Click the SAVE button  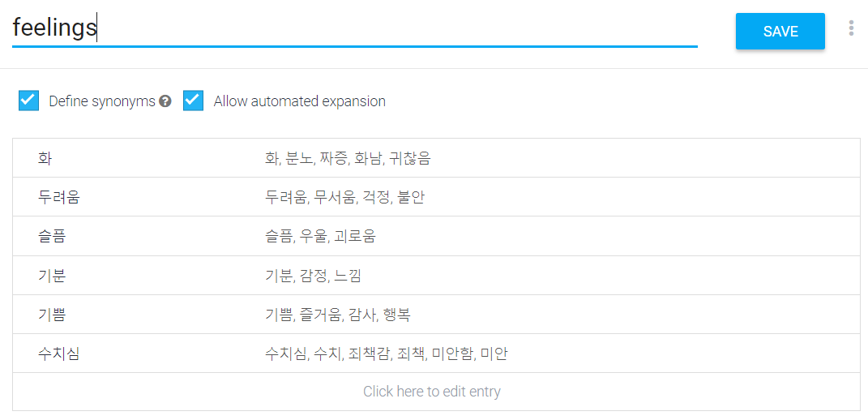780,31
